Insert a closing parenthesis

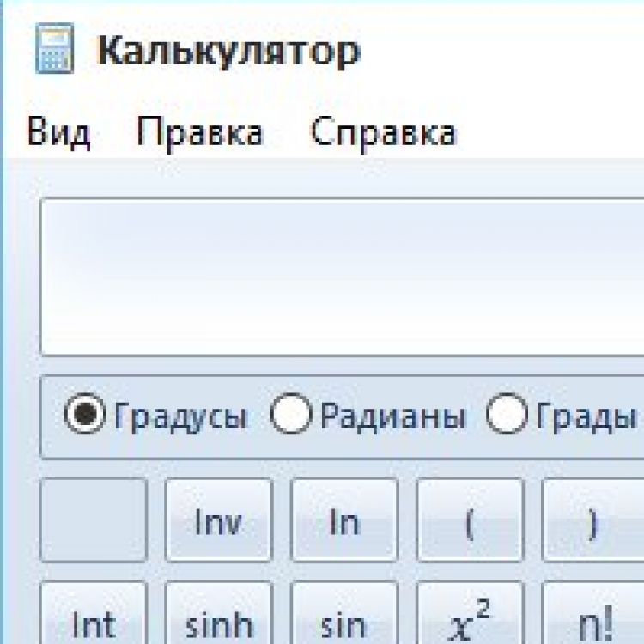(x=592, y=521)
